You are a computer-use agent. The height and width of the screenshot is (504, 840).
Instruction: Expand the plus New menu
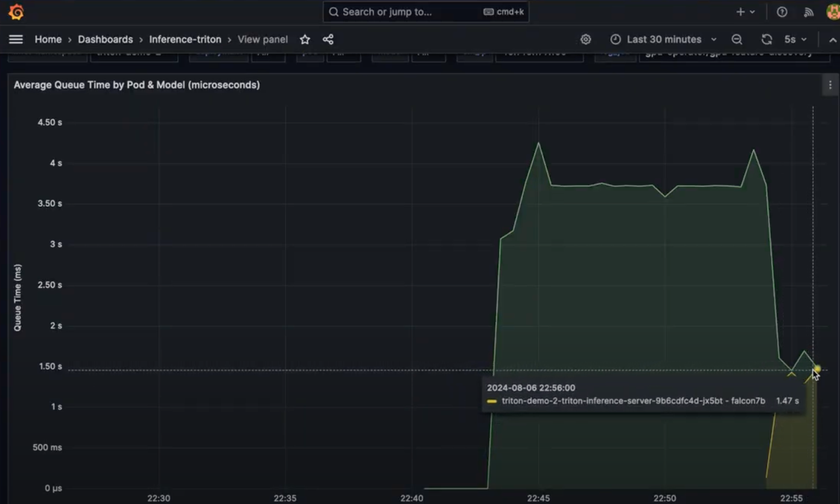(745, 12)
